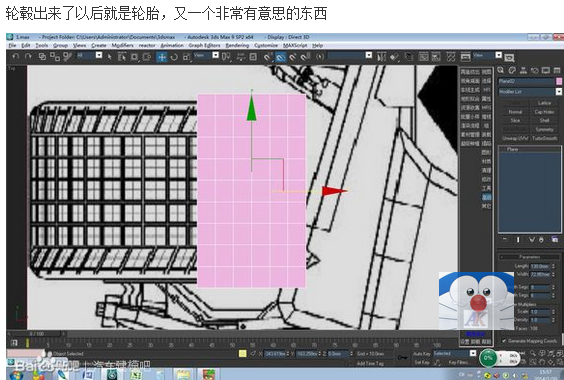
Task: Toggle the Angle Snap icon in the toolbar
Action: [x=281, y=57]
